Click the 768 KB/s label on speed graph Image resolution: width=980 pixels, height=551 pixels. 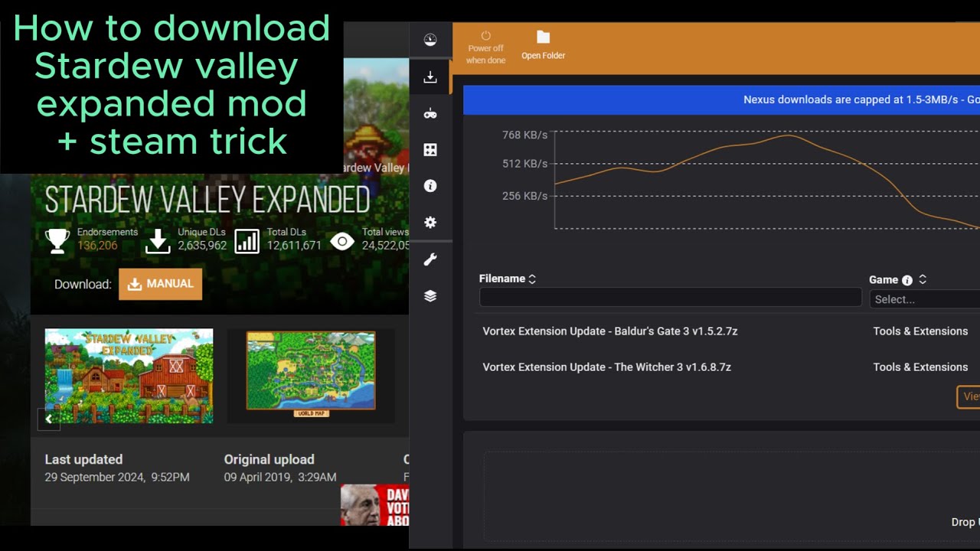tap(525, 135)
